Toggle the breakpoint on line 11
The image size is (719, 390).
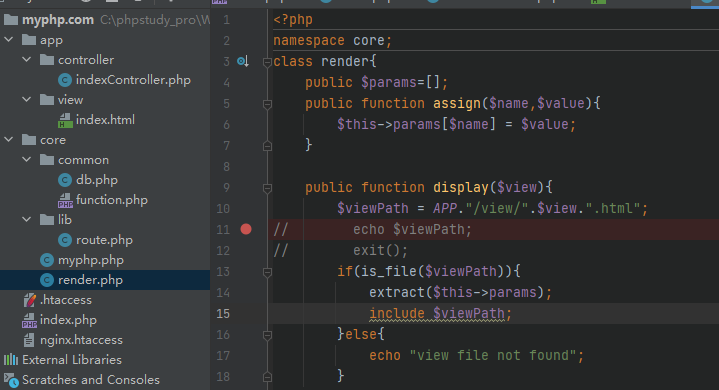[246, 229]
